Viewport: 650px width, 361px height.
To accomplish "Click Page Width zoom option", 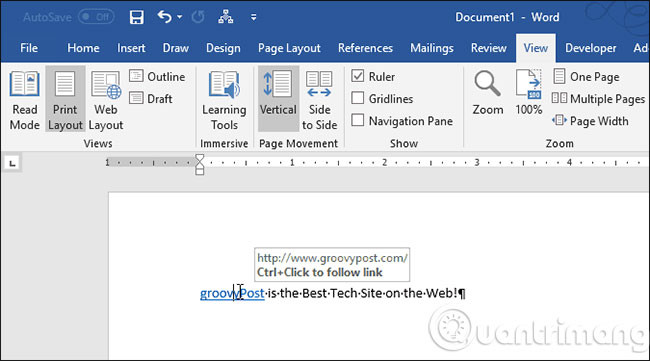I will tap(590, 121).
